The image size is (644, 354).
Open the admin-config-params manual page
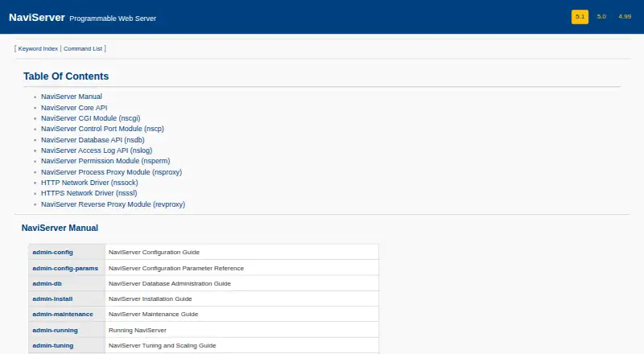(65, 268)
